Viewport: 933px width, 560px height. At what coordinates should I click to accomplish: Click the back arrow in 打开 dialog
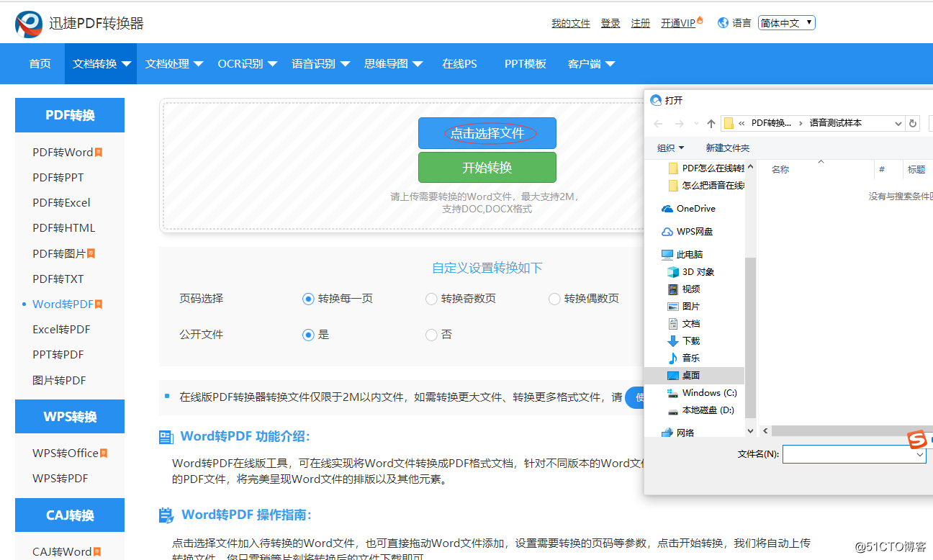[658, 124]
